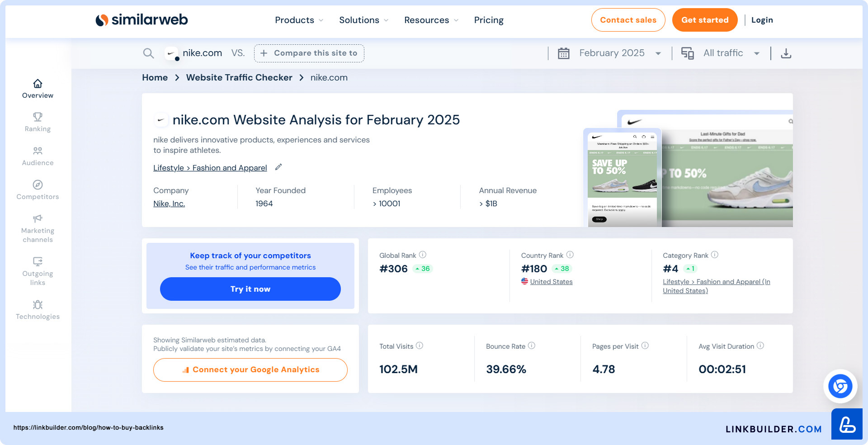Go to Home in the breadcrumb
Viewport: 868px width, 445px height.
tap(155, 77)
